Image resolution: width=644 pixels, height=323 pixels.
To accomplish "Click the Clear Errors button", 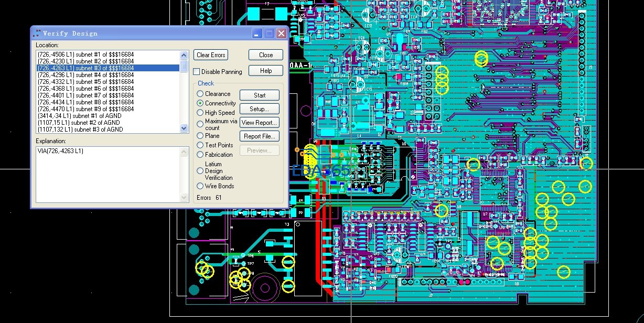I will 211,55.
